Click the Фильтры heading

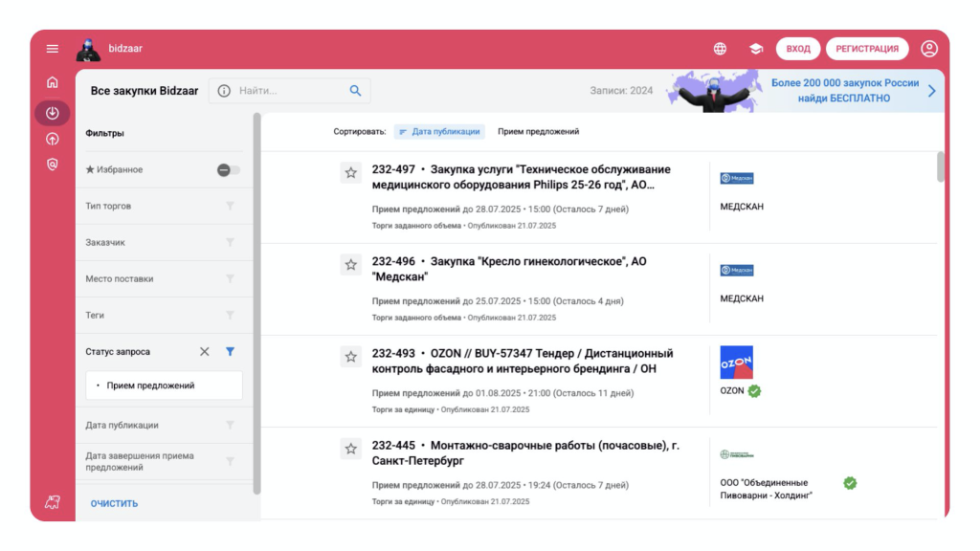[105, 133]
